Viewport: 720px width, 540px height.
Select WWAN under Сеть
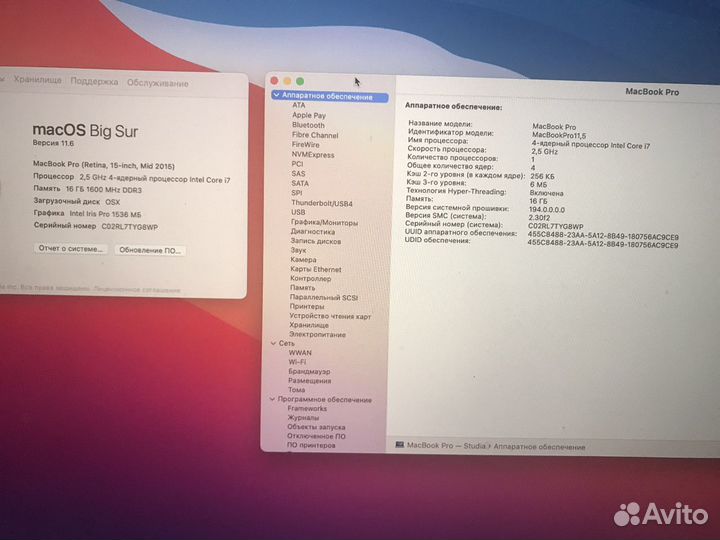click(x=300, y=353)
